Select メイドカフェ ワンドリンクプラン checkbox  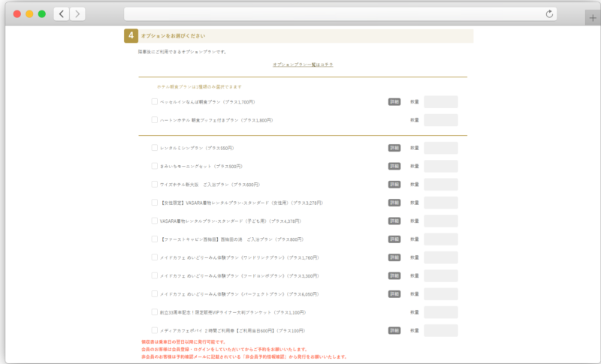tap(155, 257)
